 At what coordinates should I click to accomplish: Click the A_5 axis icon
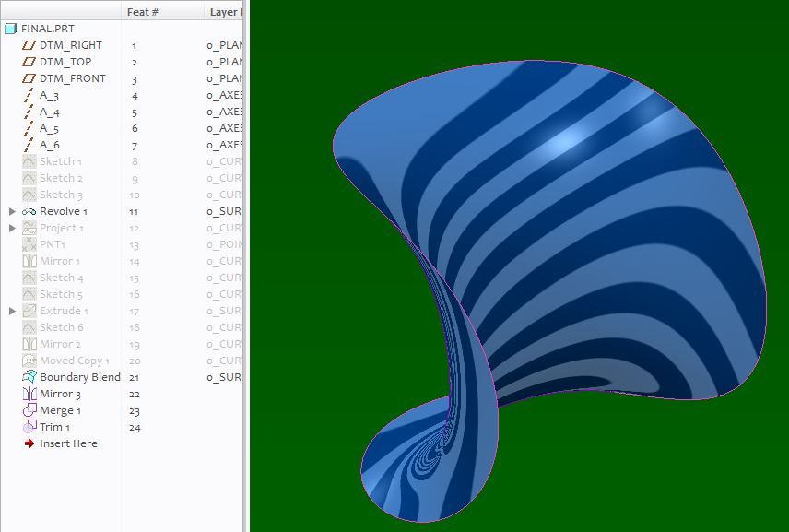click(29, 128)
